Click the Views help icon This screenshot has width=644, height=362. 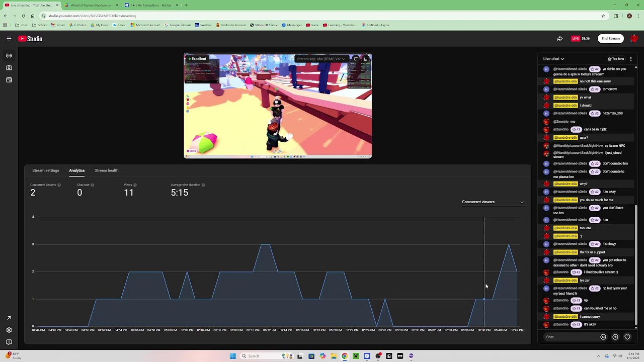(x=135, y=185)
